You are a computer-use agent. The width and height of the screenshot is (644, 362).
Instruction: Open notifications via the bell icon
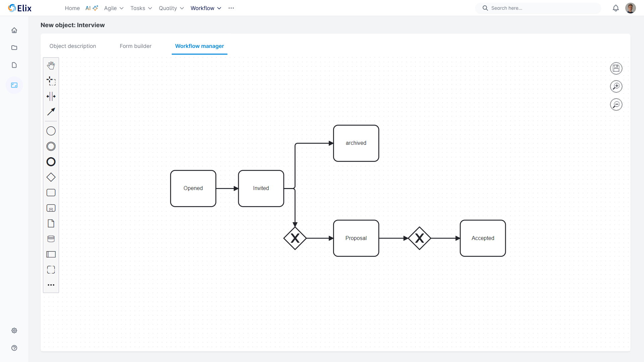pos(616,8)
